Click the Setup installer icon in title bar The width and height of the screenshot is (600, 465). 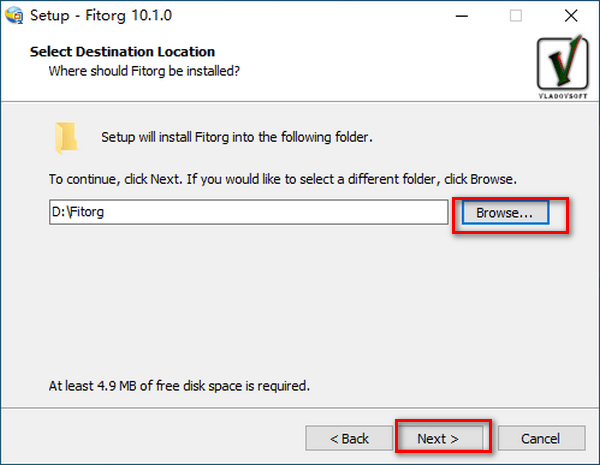tap(15, 16)
